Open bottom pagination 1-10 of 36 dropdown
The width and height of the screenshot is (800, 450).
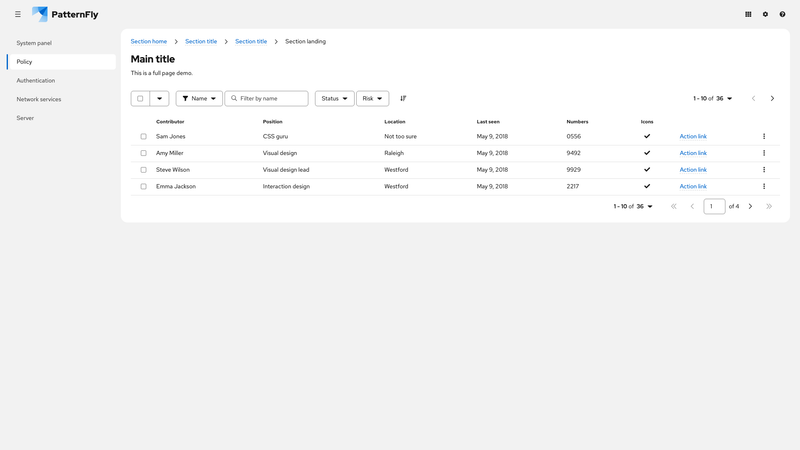pyautogui.click(x=633, y=206)
